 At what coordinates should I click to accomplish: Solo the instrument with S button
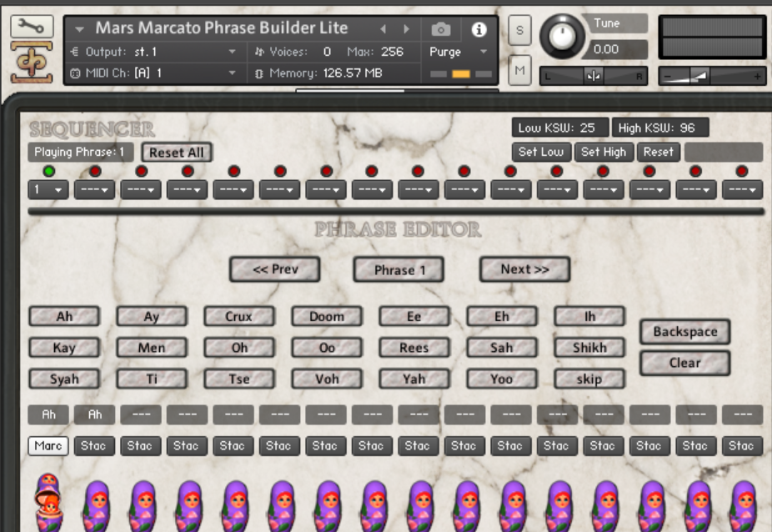[x=519, y=30]
